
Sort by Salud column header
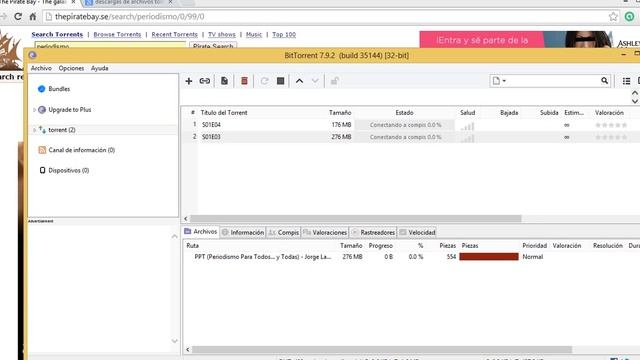click(x=468, y=112)
